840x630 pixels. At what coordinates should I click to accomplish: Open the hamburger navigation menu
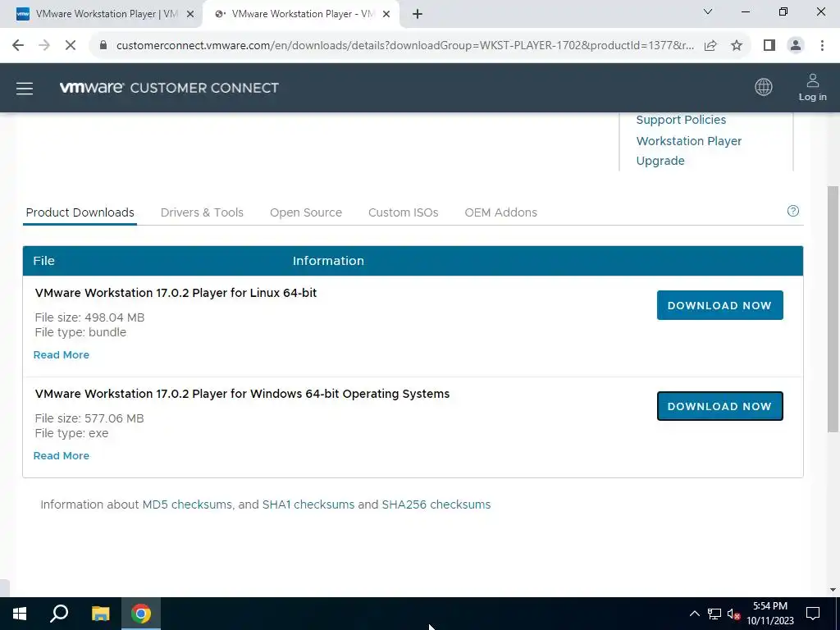(25, 89)
